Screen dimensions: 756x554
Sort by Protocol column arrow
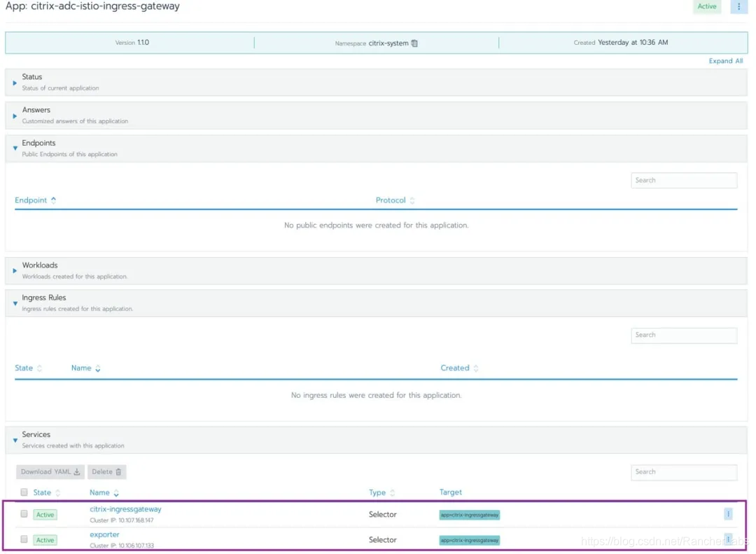tap(412, 200)
